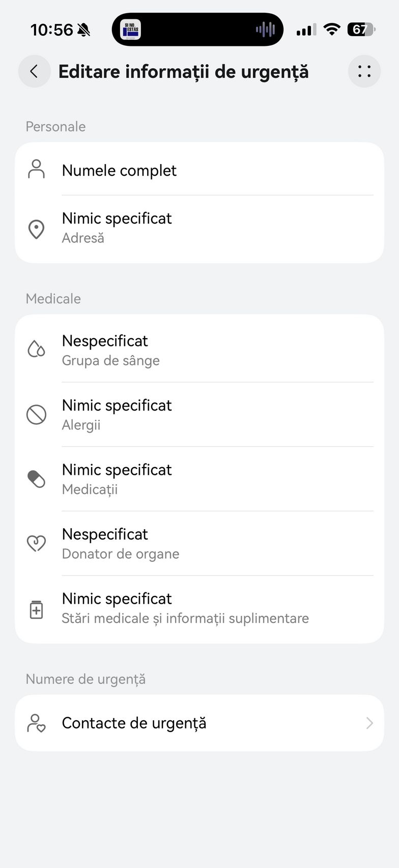Image resolution: width=399 pixels, height=868 pixels.
Task: Set Donator de organe status
Action: coord(121,543)
